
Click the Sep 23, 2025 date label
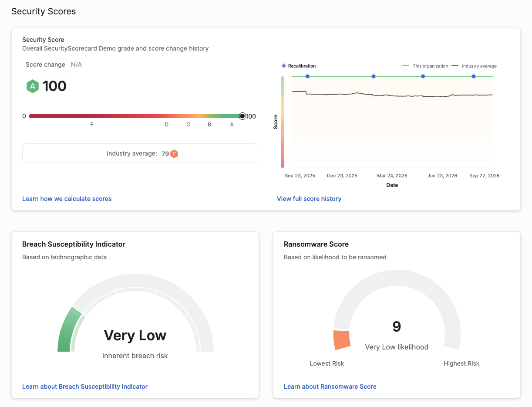tap(300, 176)
